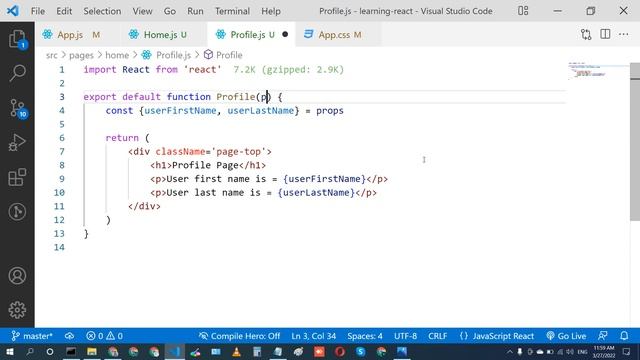640x360 pixels.
Task: Click Ln 3, Col 34 go-to-line indicator
Action: [313, 336]
